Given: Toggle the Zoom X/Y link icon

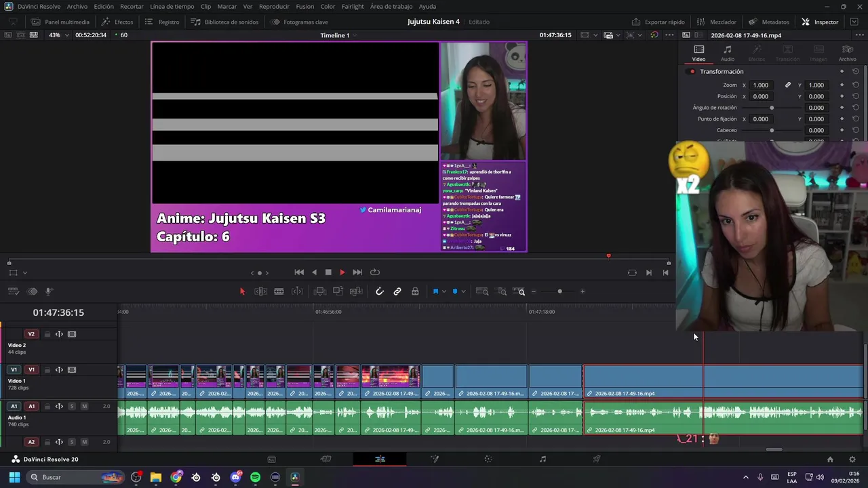Looking at the screenshot, I should [x=788, y=85].
